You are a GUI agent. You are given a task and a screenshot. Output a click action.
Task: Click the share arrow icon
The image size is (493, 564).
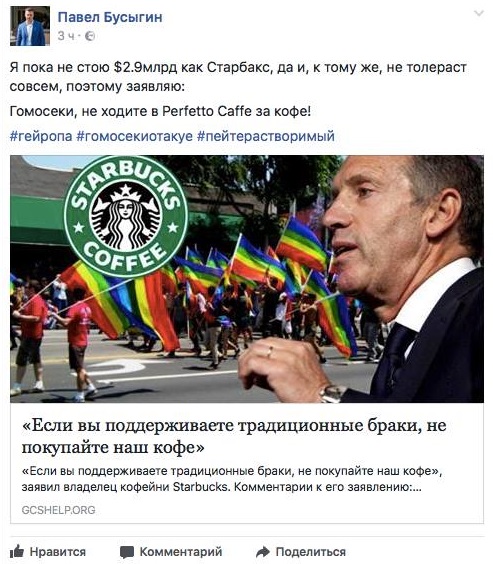coord(263,552)
